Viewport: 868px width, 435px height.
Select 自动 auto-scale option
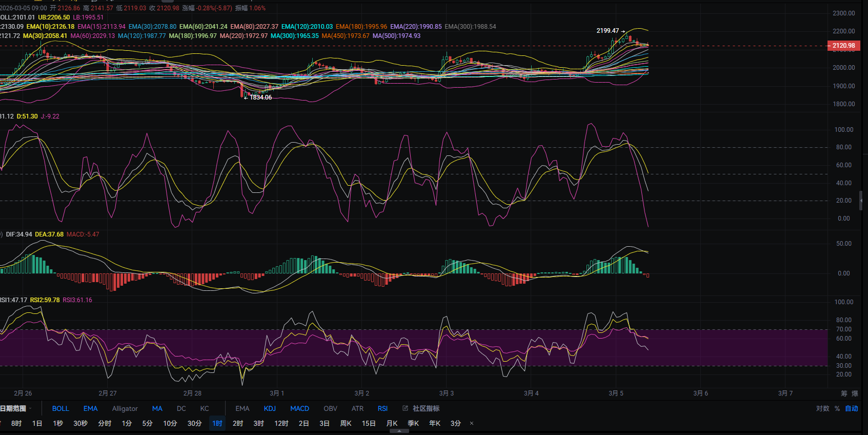tap(852, 408)
